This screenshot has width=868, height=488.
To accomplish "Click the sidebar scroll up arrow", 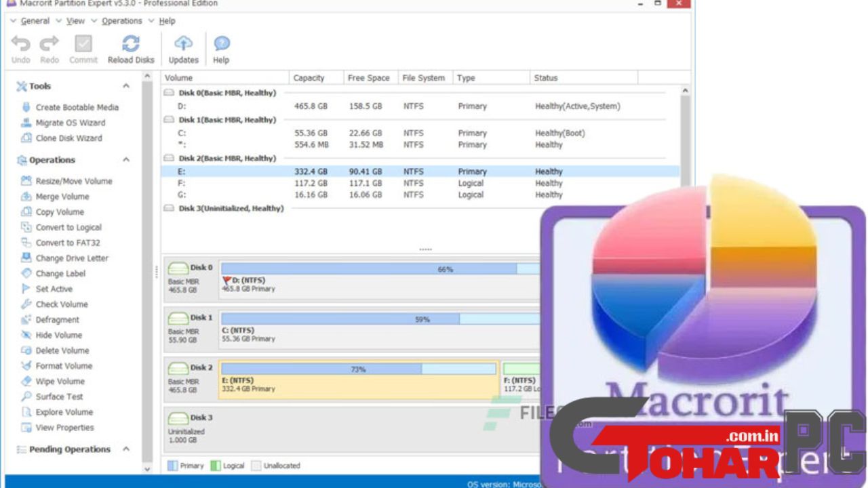I will tap(147, 77).
